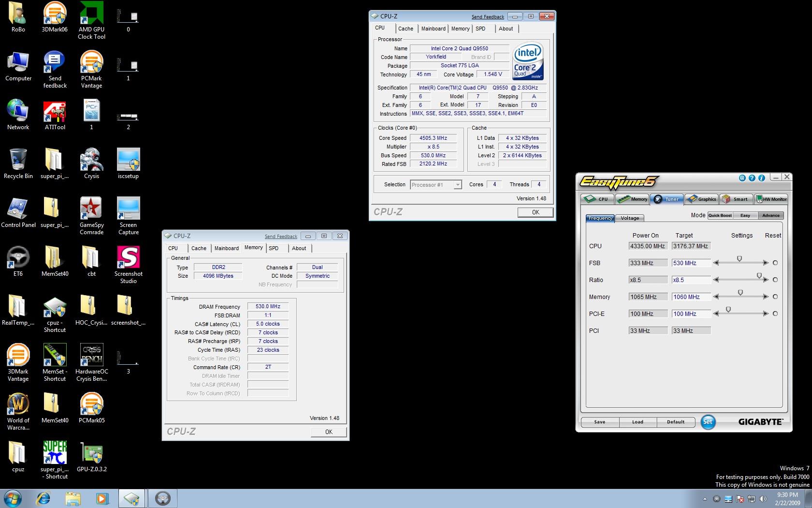Viewport: 812px width, 508px height.
Task: Open SPD tab in top CPU-Z window
Action: [480, 29]
